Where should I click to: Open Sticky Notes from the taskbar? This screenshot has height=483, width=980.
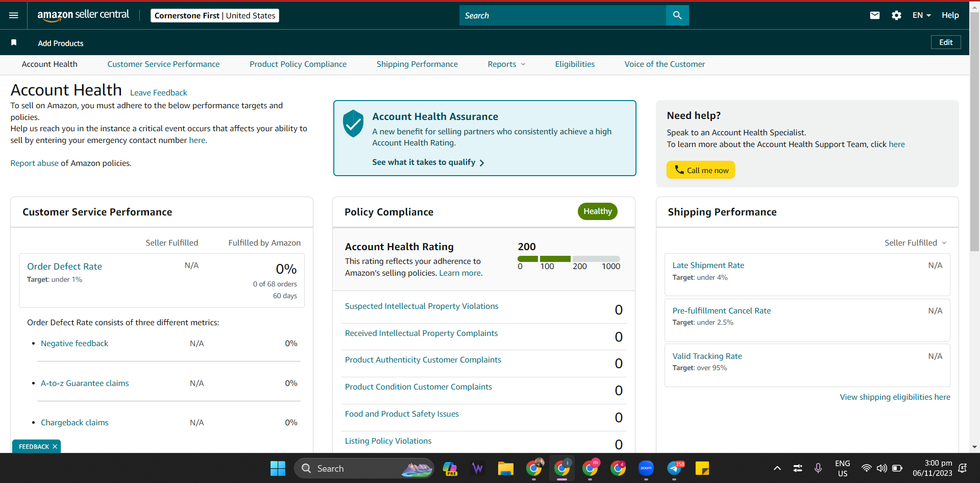click(702, 468)
